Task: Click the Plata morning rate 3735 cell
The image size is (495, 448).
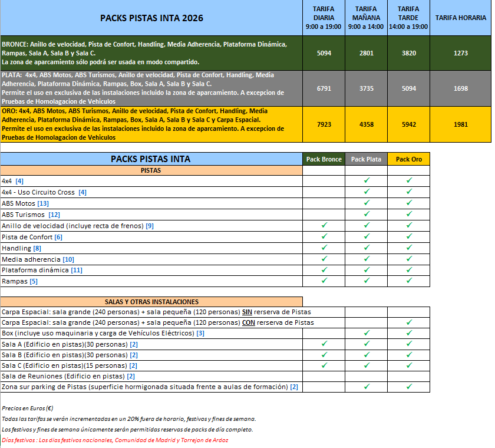Action: (367, 88)
